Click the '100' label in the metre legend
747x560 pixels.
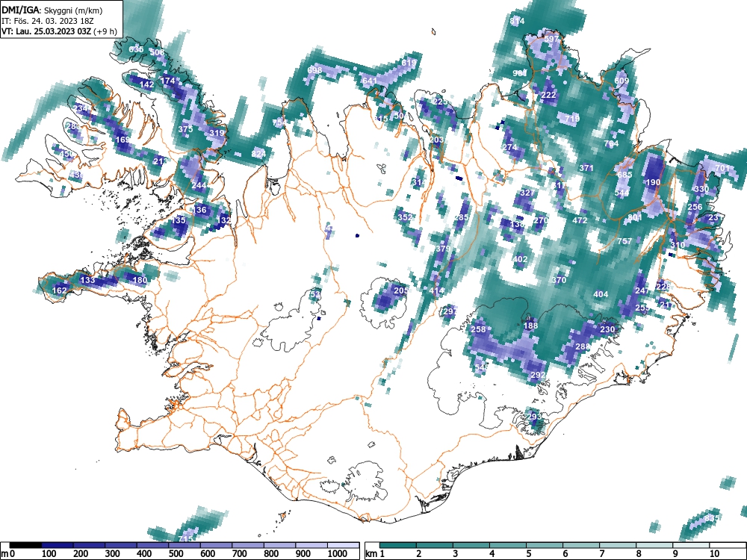click(49, 554)
